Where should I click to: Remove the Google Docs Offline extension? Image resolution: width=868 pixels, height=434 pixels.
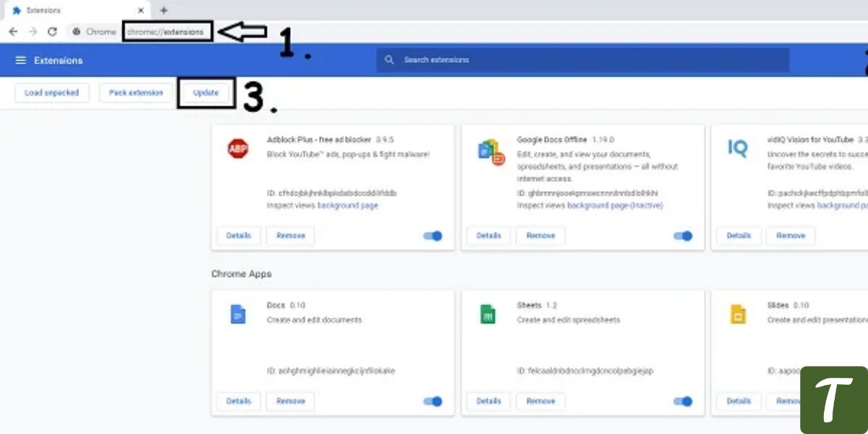(x=540, y=236)
